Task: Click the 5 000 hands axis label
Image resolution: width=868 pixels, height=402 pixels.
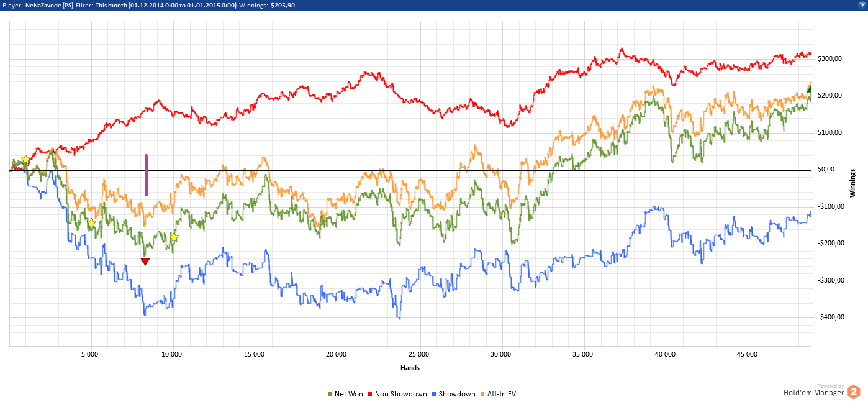Action: 89,355
